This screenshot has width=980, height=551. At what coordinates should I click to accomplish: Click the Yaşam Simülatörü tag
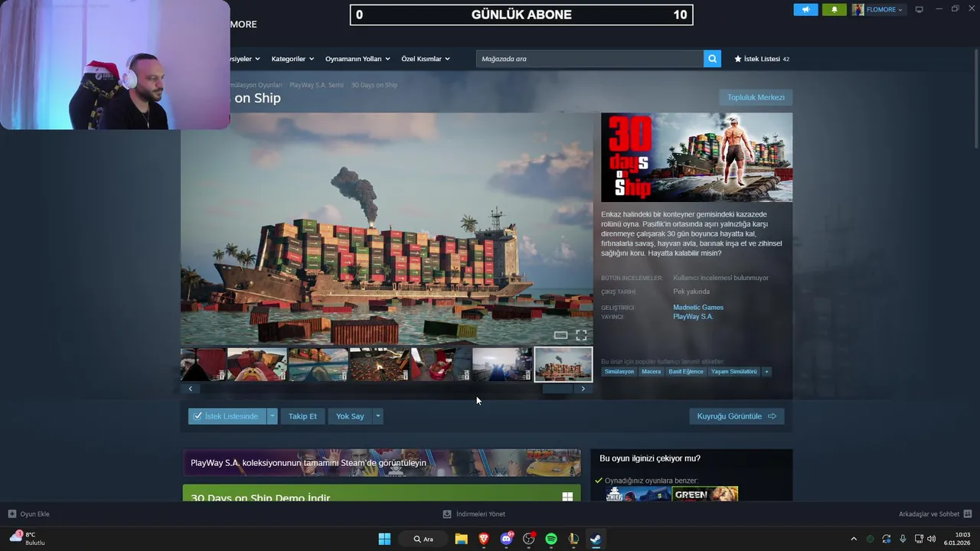[733, 372]
